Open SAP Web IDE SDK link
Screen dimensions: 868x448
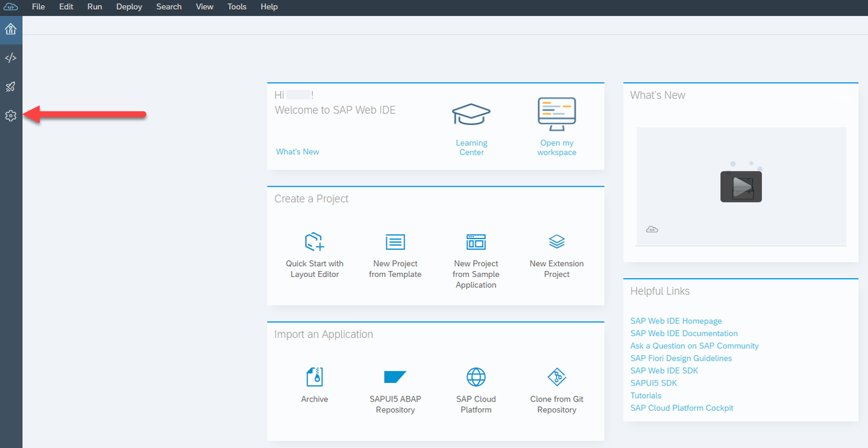pyautogui.click(x=664, y=370)
